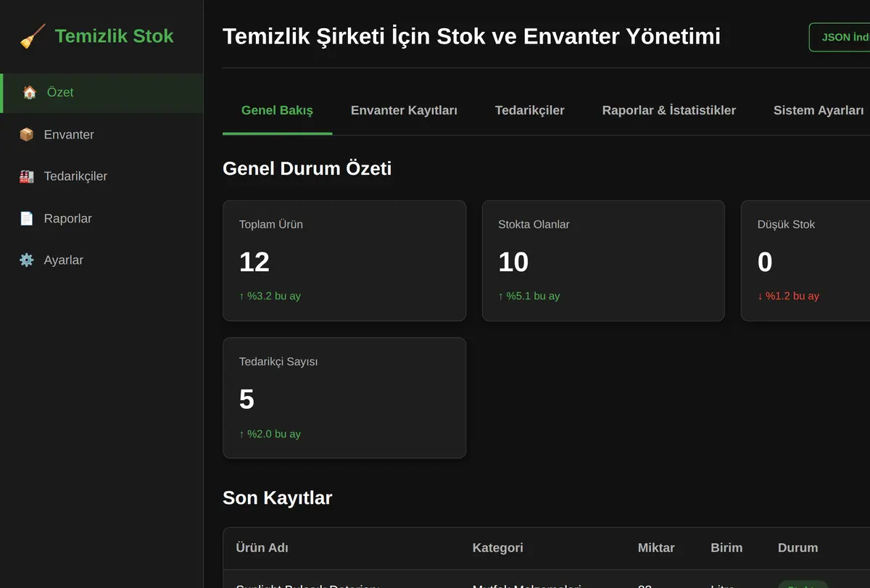Click the "↑ %3.2 bu ay" trend text

(270, 296)
